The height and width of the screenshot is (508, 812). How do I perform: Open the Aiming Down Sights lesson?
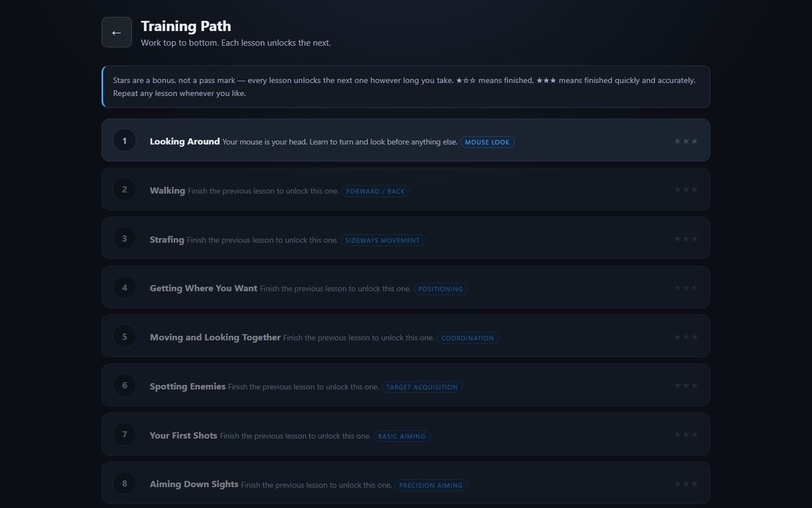click(406, 483)
